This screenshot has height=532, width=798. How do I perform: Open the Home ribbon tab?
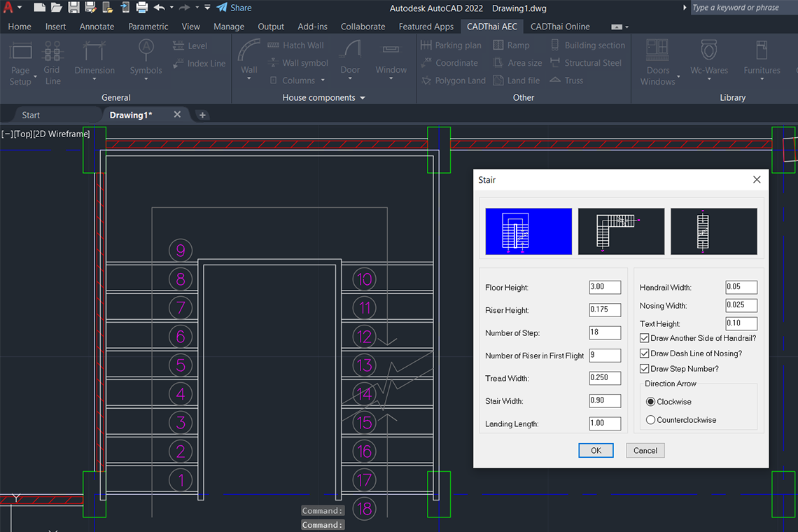click(20, 27)
